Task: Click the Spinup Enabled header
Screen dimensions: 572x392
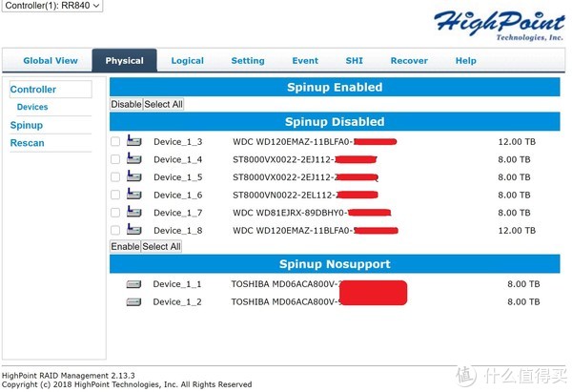Action: 335,87
